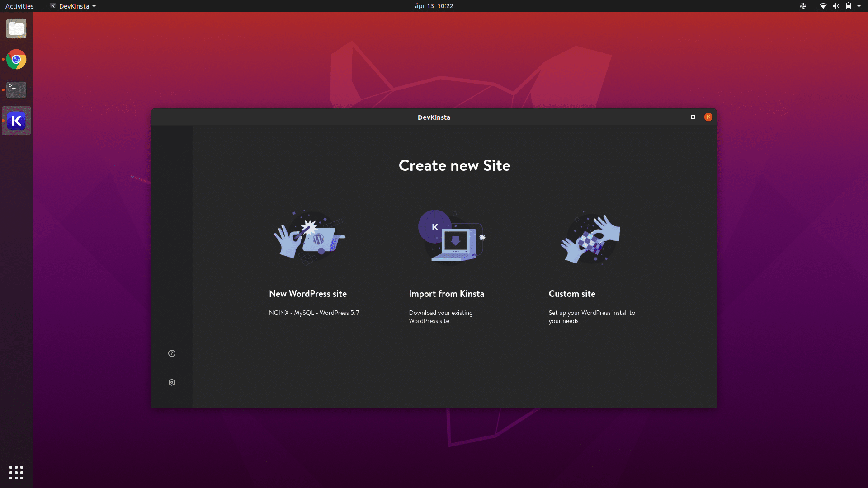Select New WordPress site button
The image size is (868, 488).
pyautogui.click(x=307, y=293)
